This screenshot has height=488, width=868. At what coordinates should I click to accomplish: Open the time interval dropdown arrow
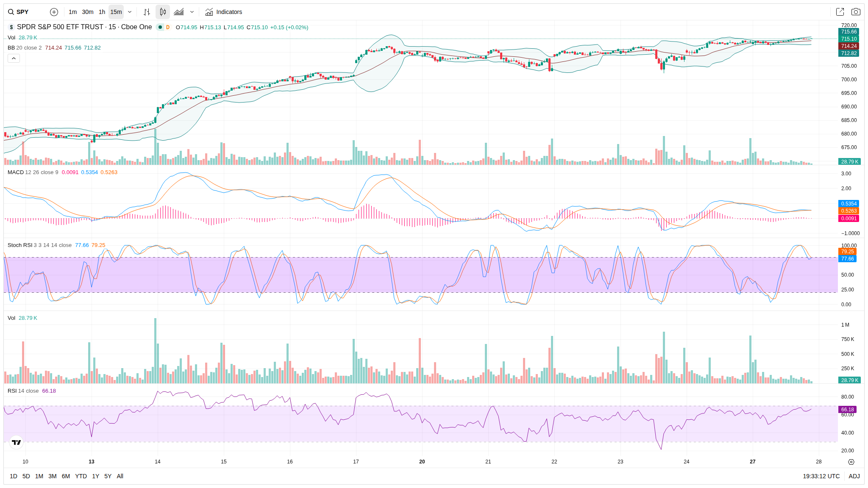130,12
